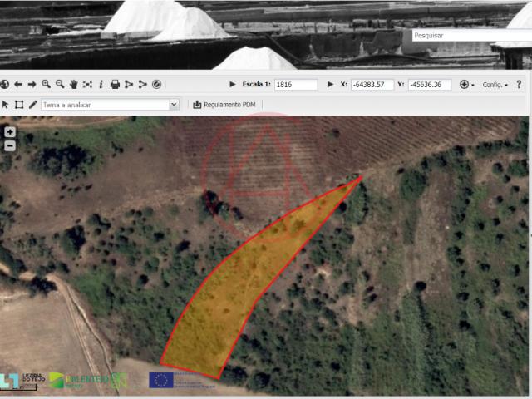Click the Lezíria do Tejo logo
Image resolution: width=532 pixels, height=399 pixels.
(x=22, y=381)
